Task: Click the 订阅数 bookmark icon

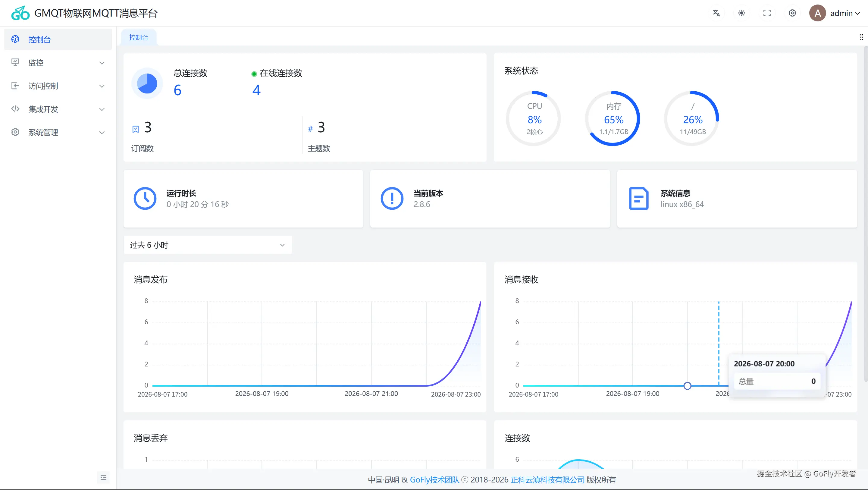Action: click(136, 129)
